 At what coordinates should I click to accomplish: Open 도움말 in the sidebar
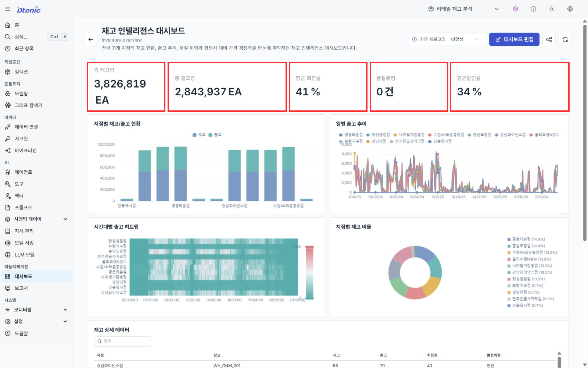click(36, 333)
